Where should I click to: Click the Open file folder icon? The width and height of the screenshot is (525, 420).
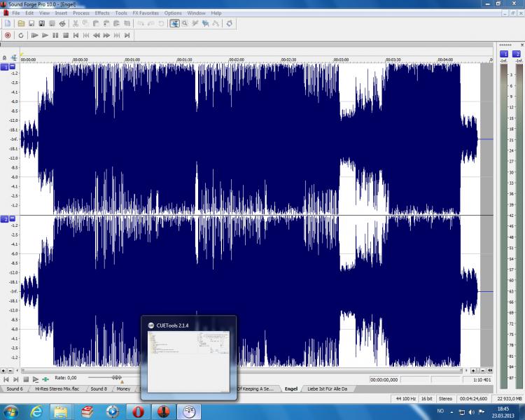coord(21,24)
